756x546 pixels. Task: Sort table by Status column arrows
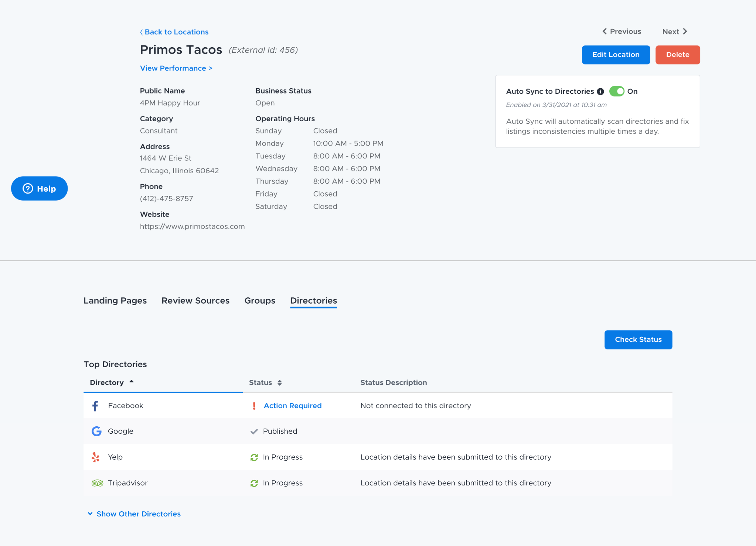tap(279, 383)
